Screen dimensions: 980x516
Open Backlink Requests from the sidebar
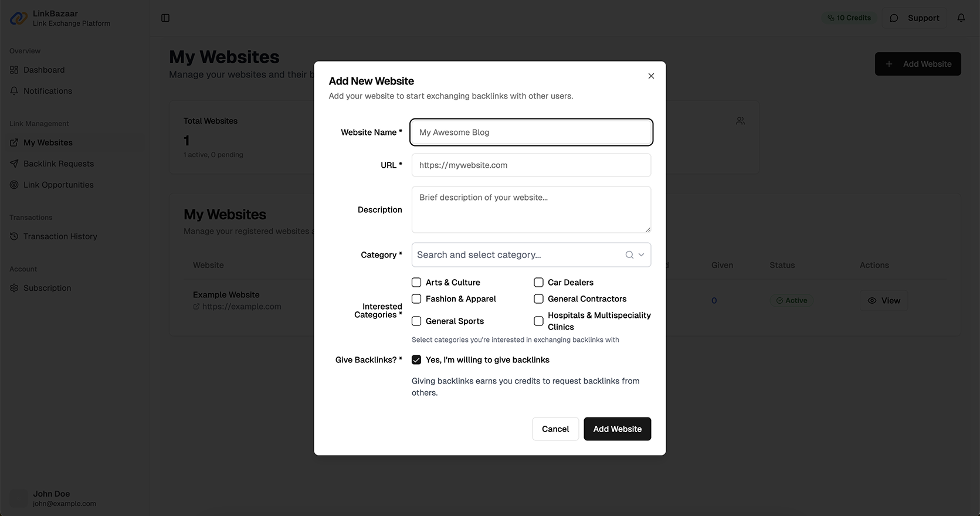point(58,163)
